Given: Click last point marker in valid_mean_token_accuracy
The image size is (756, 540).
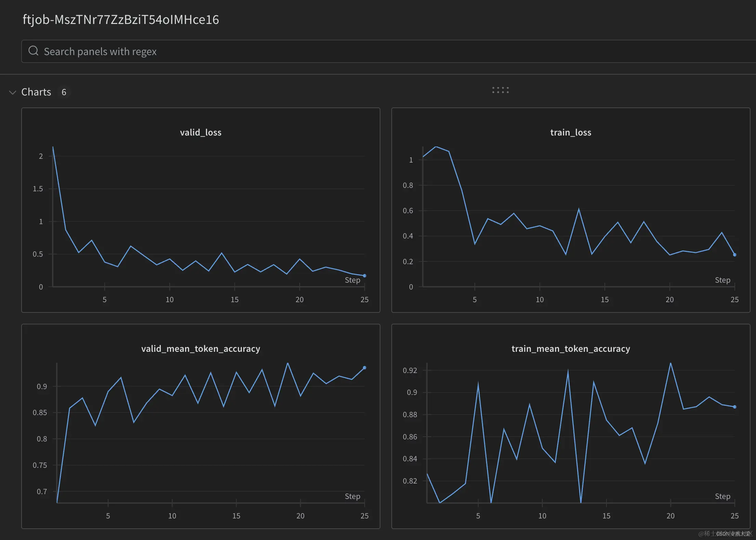Looking at the screenshot, I should pyautogui.click(x=364, y=368).
